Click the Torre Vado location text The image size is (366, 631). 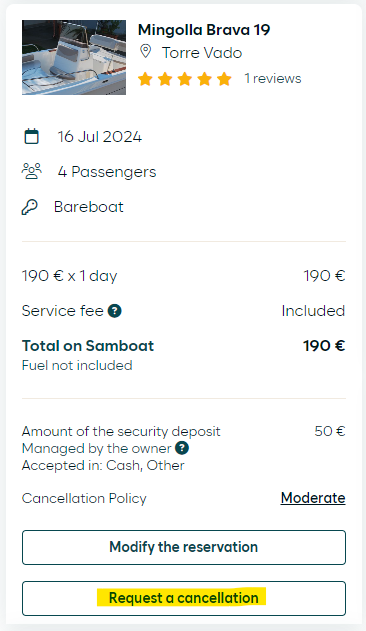pos(202,53)
